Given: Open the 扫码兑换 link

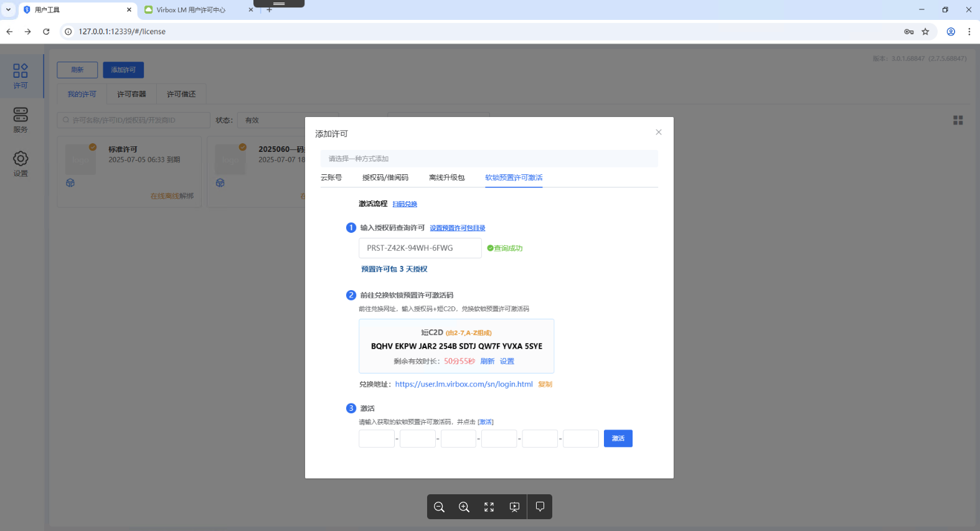Looking at the screenshot, I should click(x=405, y=204).
